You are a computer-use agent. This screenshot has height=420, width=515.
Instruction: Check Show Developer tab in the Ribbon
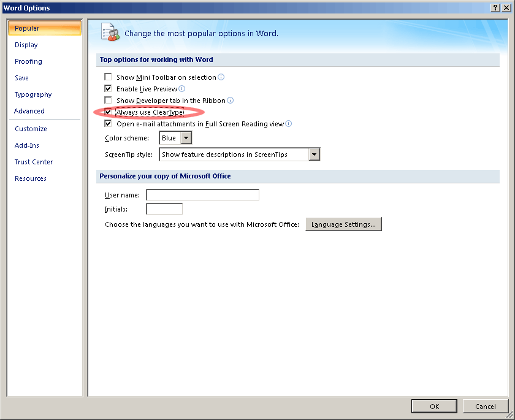click(108, 100)
